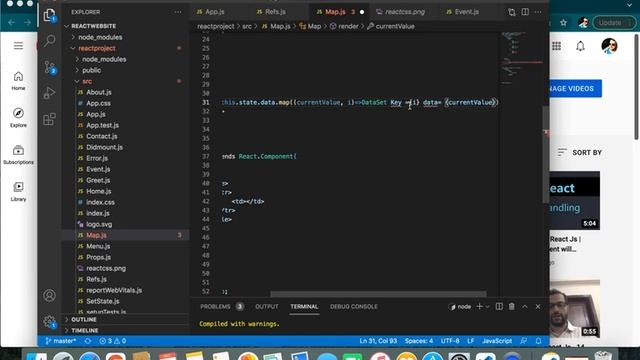The width and height of the screenshot is (640, 360).
Task: Click UTF-8 encoding in status bar
Action: click(450, 341)
